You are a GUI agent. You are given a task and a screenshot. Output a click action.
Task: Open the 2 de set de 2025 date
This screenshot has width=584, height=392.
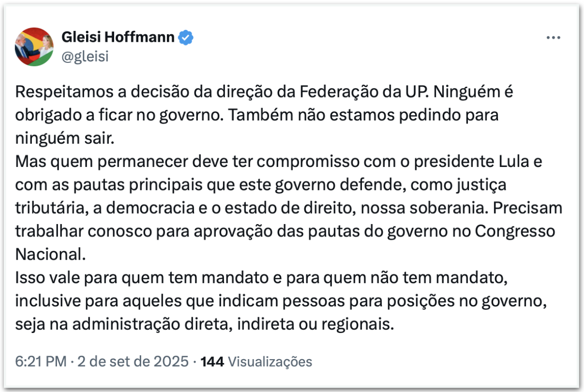133,362
